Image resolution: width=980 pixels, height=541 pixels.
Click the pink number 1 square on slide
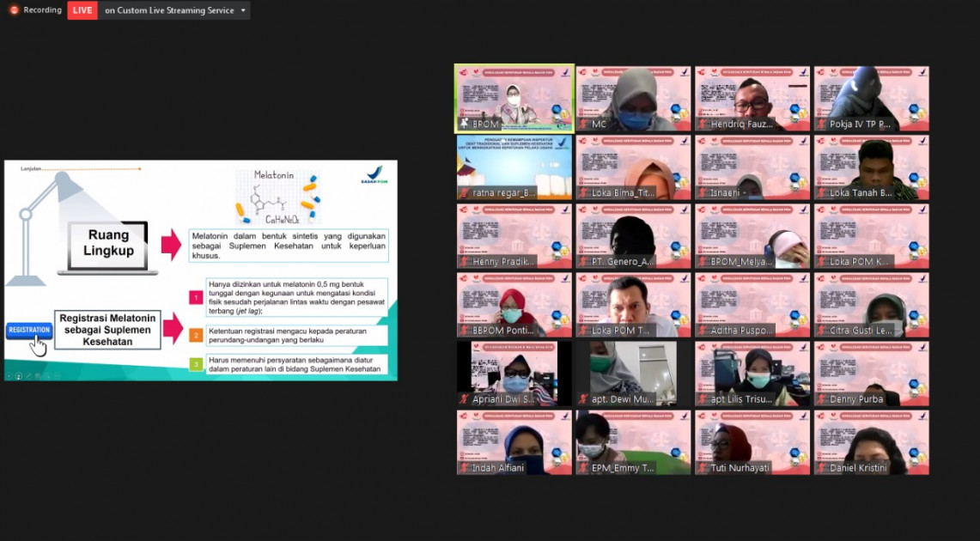tap(196, 297)
